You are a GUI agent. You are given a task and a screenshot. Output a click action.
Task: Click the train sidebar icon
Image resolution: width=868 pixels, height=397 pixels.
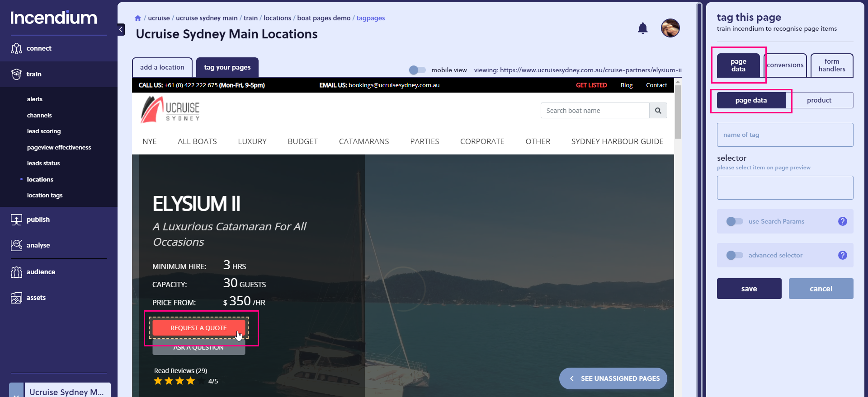tap(16, 74)
